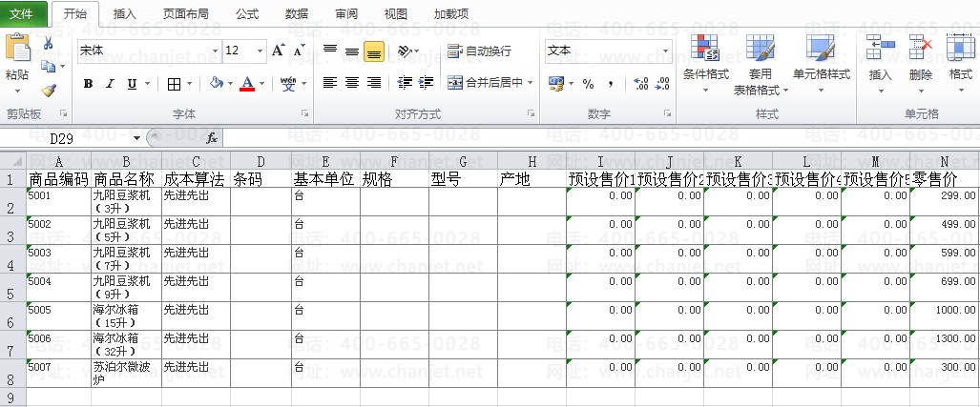Click the Increase Font Size icon

[278, 51]
